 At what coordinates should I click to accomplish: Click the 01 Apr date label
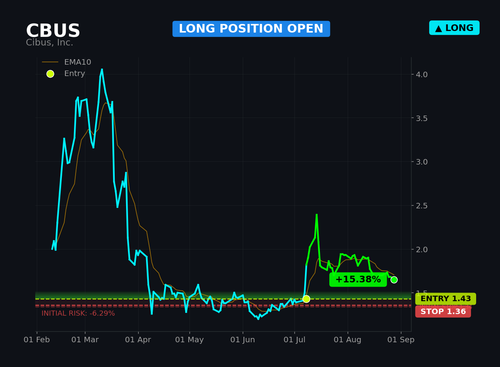tap(138, 340)
